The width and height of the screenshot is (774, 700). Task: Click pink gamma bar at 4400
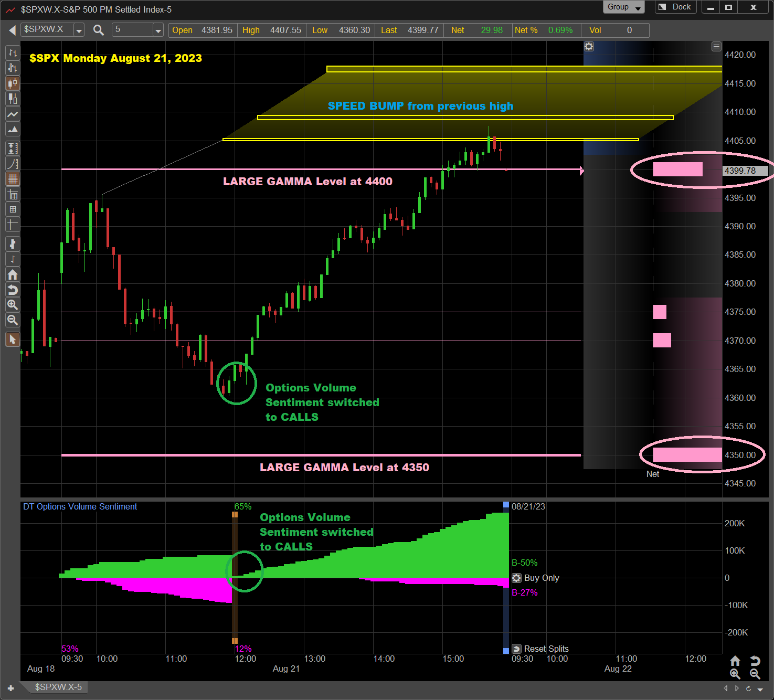677,169
